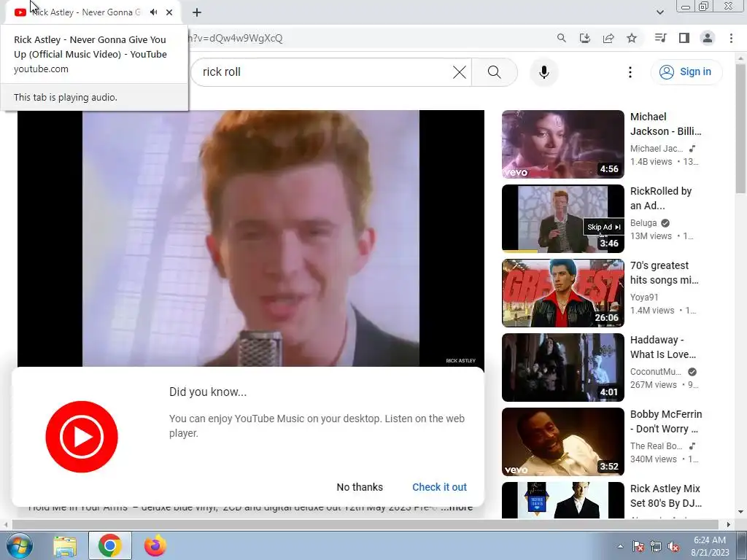Click the page scroll down arrow
Screen dimensions: 747x560
[741, 513]
